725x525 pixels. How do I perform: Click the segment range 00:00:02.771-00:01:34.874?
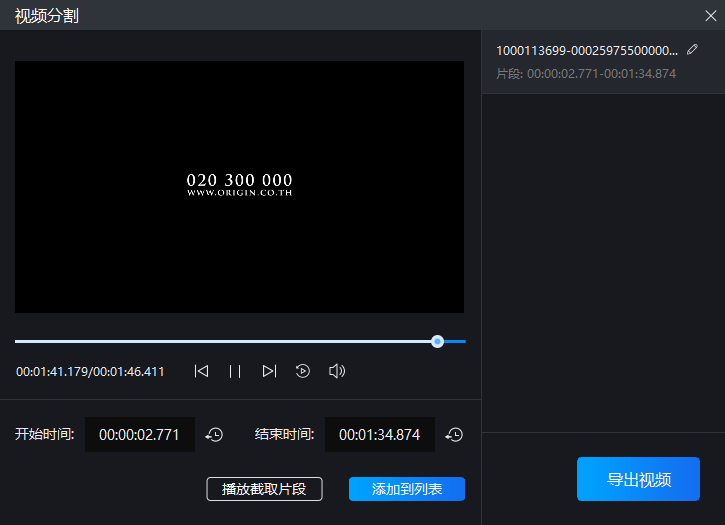coord(602,74)
